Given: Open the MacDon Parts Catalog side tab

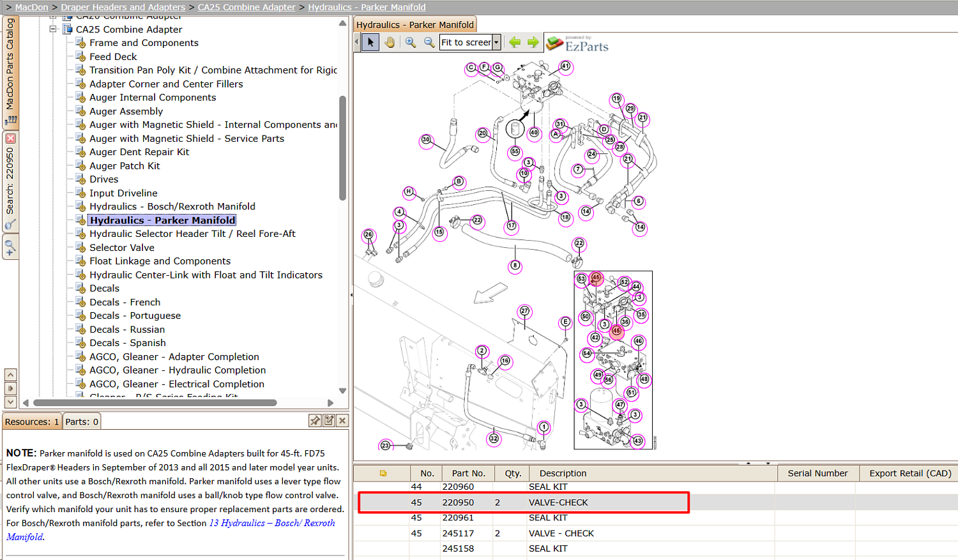Looking at the screenshot, I should point(10,72).
